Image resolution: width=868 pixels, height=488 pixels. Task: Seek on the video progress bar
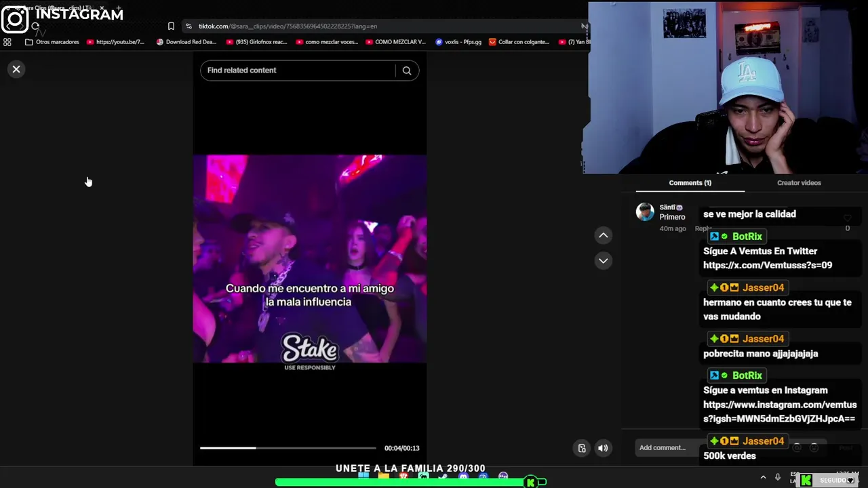pyautogui.click(x=288, y=448)
